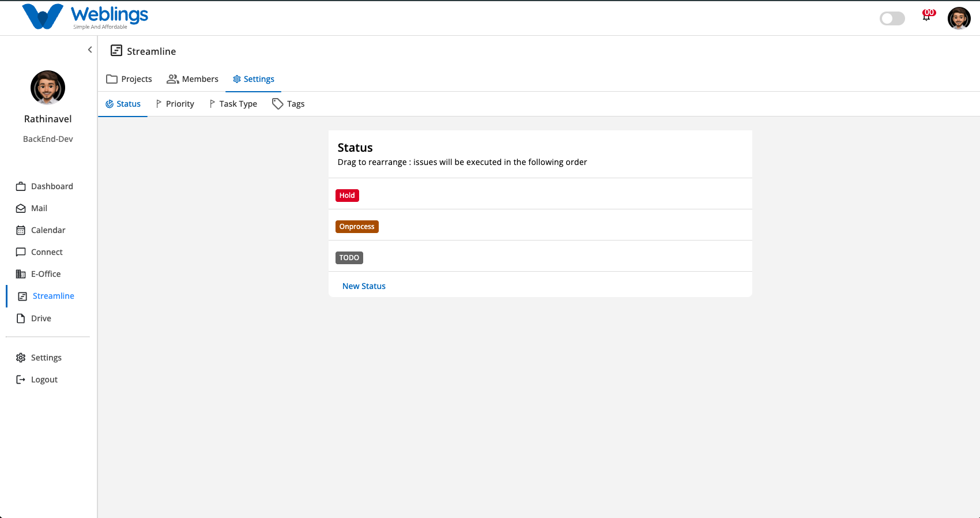980x518 pixels.
Task: Select the Status sub-tab
Action: [123, 104]
